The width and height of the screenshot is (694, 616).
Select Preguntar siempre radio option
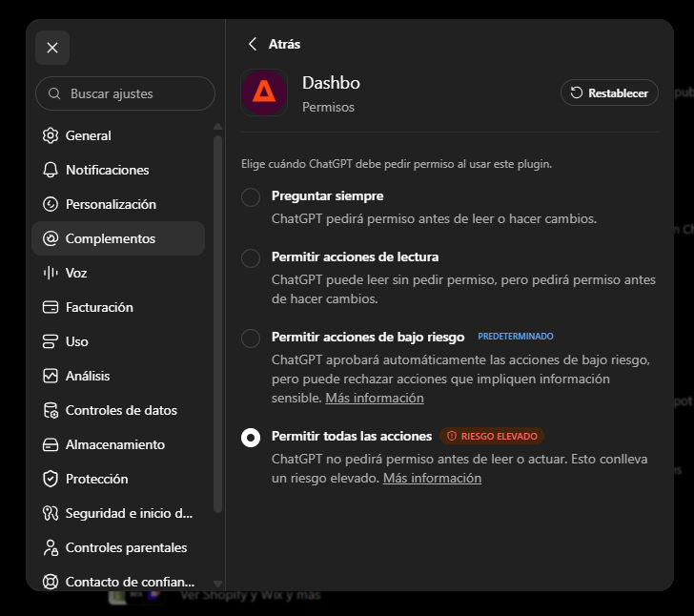[251, 197]
